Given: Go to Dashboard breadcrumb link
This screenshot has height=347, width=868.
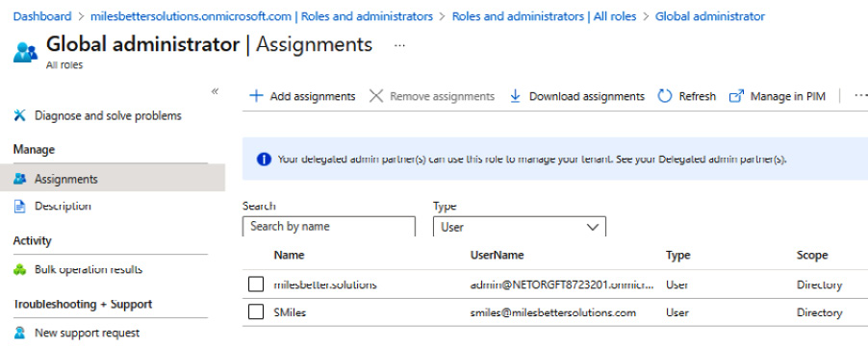Looking at the screenshot, I should 42,16.
